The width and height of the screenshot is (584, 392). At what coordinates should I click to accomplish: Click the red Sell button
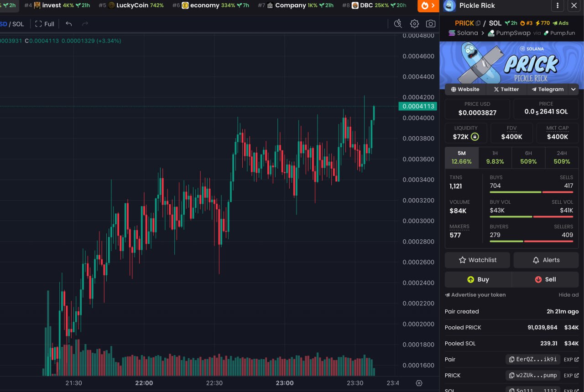(x=545, y=279)
